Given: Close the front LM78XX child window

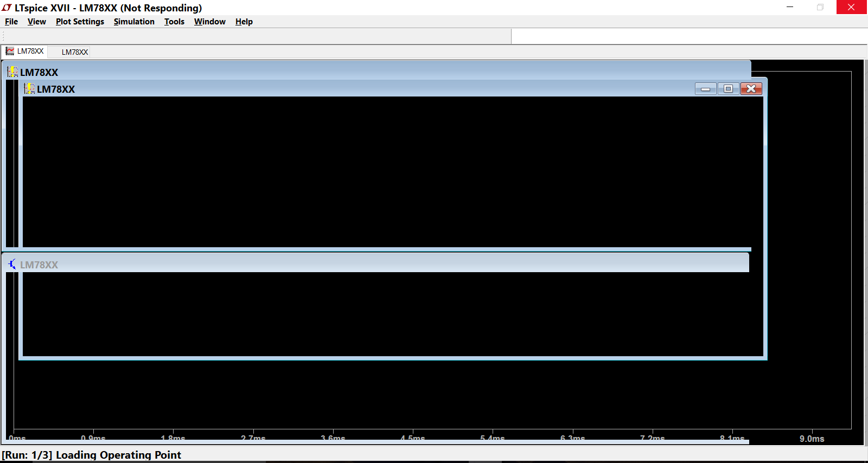Looking at the screenshot, I should (x=751, y=89).
